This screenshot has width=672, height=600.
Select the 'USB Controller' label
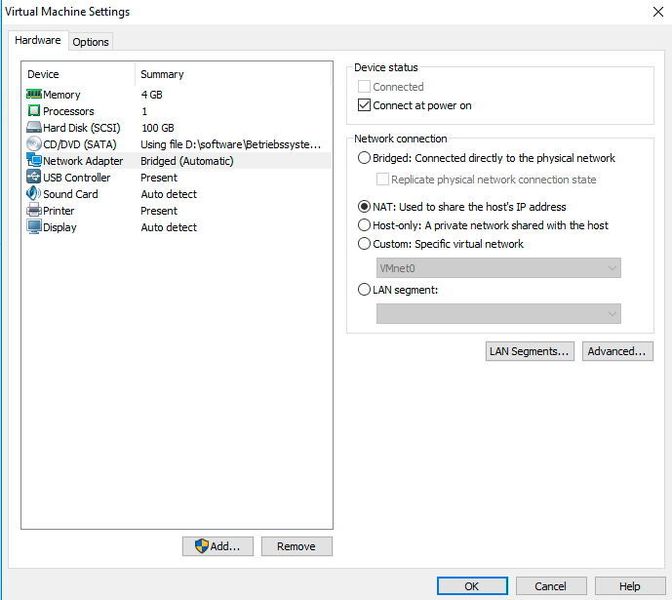(x=77, y=177)
